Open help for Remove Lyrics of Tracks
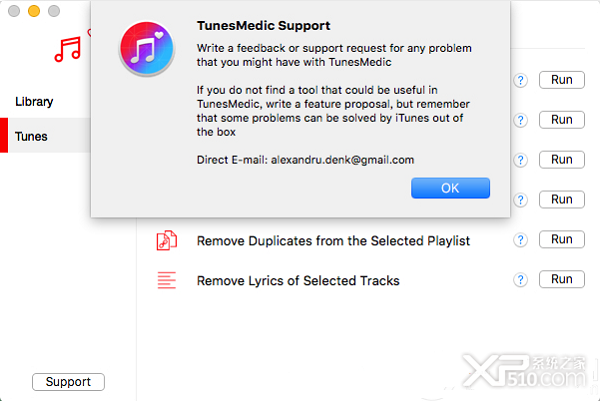This screenshot has height=401, width=600. pyautogui.click(x=520, y=280)
